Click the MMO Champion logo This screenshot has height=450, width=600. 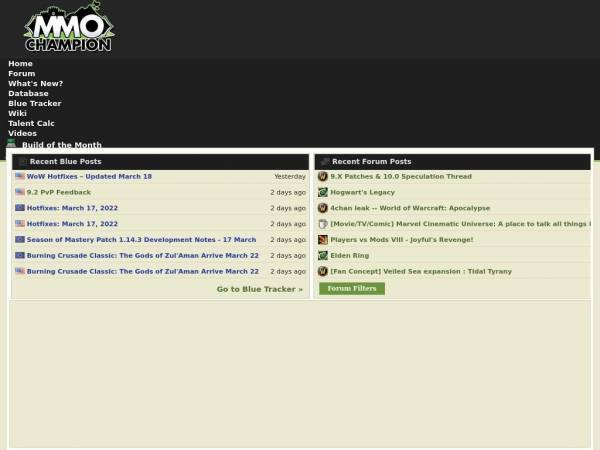[x=69, y=28]
